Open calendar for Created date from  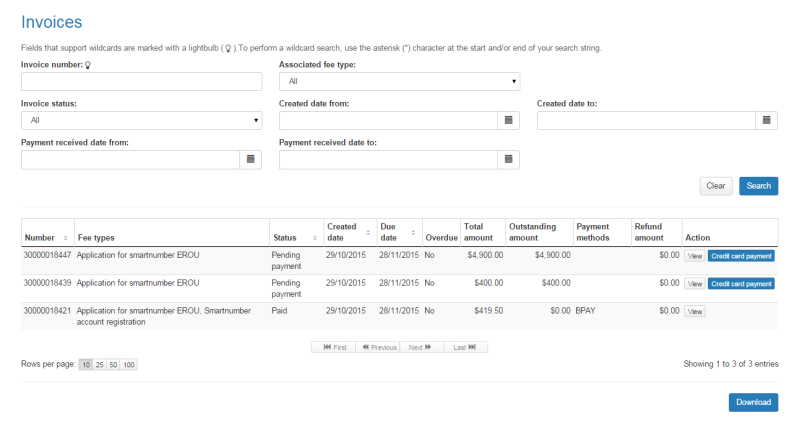pos(508,120)
